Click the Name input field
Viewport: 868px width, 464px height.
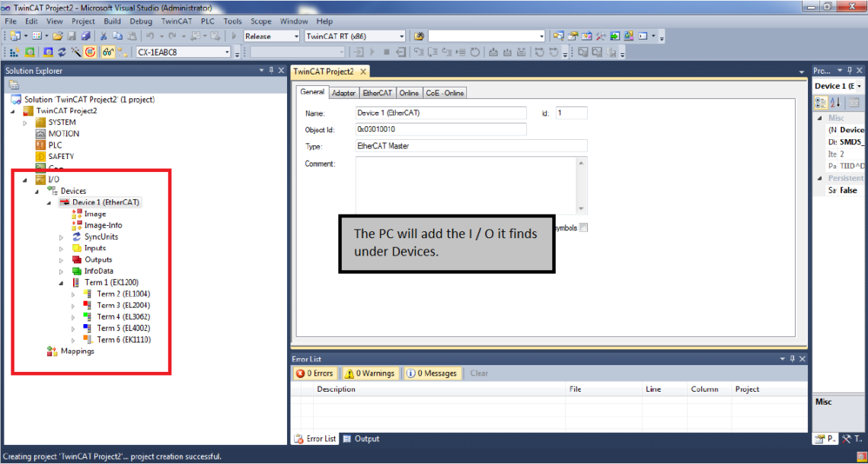tap(441, 113)
